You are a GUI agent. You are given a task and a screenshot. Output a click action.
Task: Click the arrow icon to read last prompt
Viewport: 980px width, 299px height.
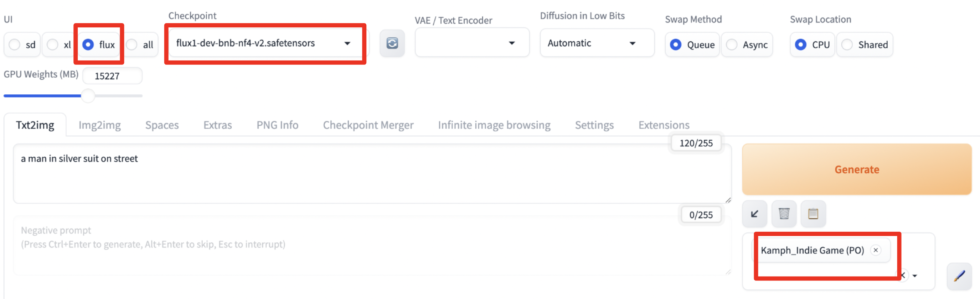click(754, 214)
